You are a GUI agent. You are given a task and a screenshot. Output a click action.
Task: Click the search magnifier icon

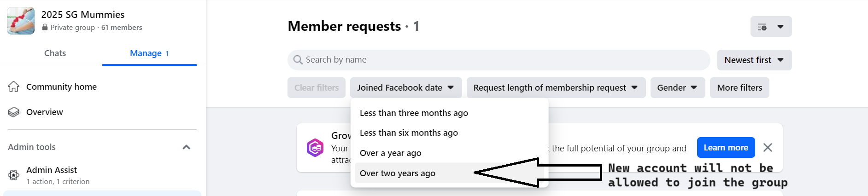point(298,60)
